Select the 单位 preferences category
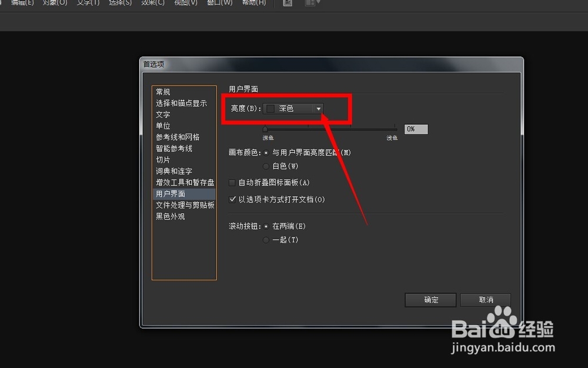The width and height of the screenshot is (588, 368). [x=162, y=125]
